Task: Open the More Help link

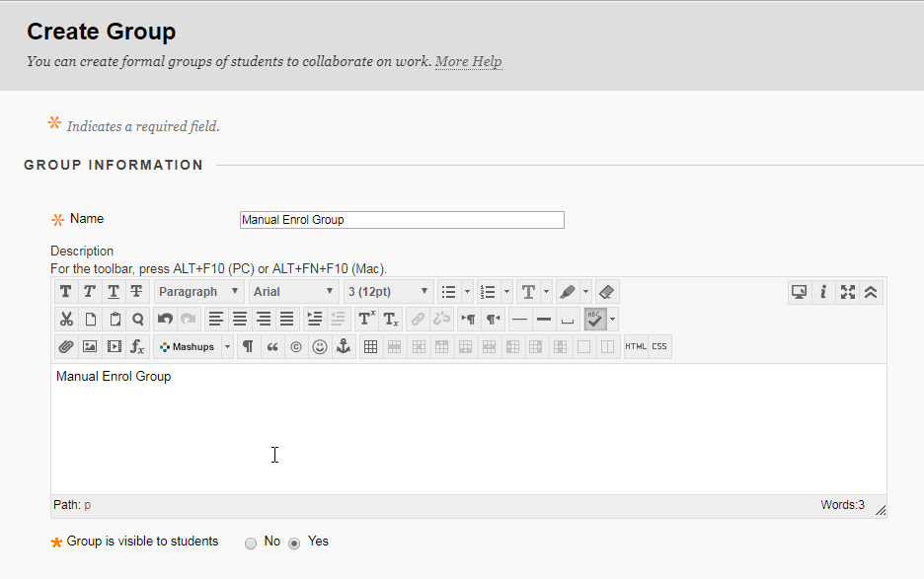Action: pyautogui.click(x=469, y=61)
